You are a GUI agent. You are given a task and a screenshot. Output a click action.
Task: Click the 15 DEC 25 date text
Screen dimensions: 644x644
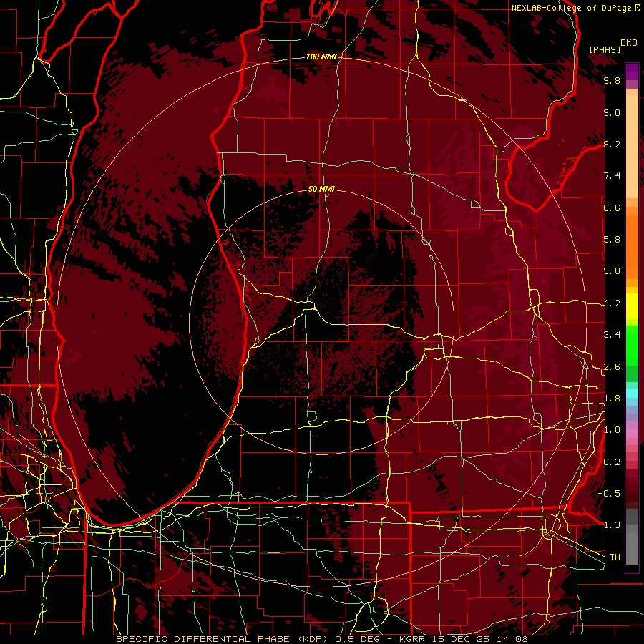coord(462,639)
